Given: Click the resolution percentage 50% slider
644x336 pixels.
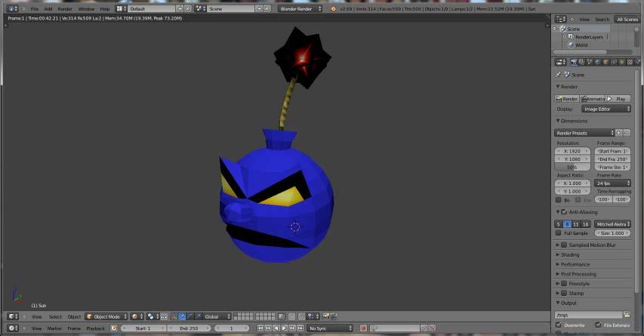Looking at the screenshot, I should 572,168.
